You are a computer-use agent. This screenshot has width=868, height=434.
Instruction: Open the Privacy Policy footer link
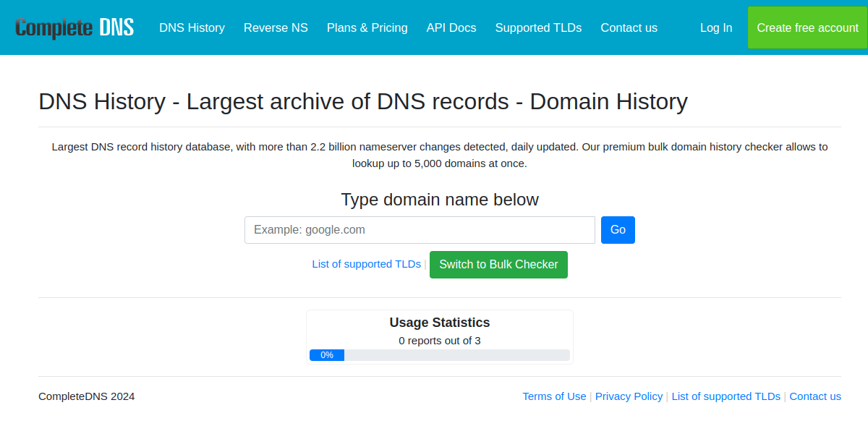(x=629, y=396)
